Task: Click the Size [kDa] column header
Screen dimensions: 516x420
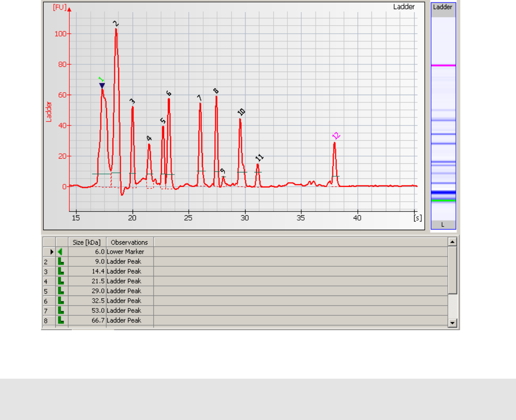Action: pyautogui.click(x=86, y=242)
